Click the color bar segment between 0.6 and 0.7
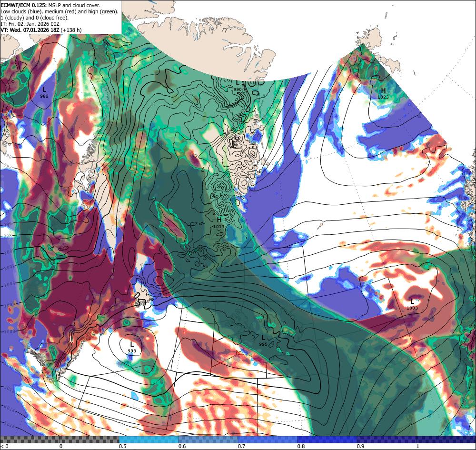Screen dimensions: 476x450 (x=208, y=440)
